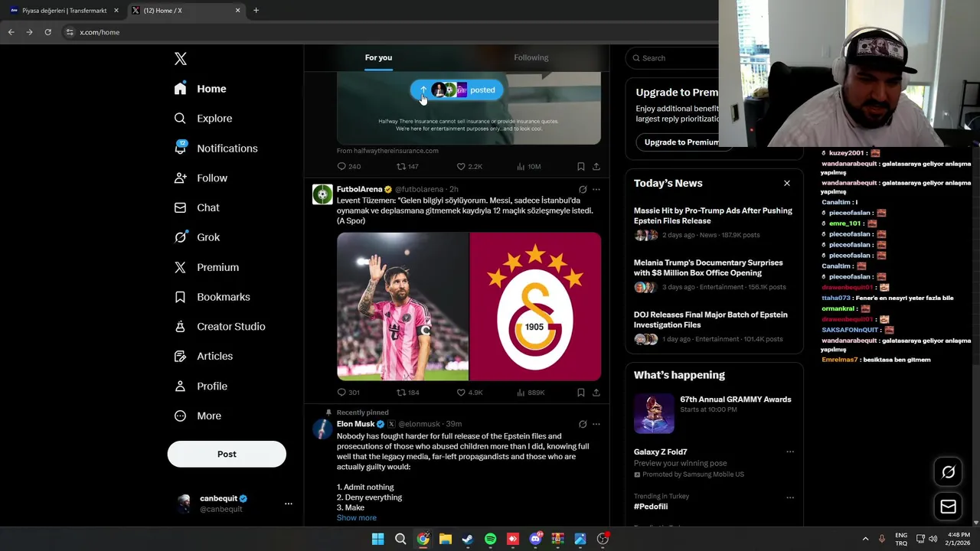Open more options for #Pedofili trend
The height and width of the screenshot is (551, 980).
pyautogui.click(x=790, y=497)
